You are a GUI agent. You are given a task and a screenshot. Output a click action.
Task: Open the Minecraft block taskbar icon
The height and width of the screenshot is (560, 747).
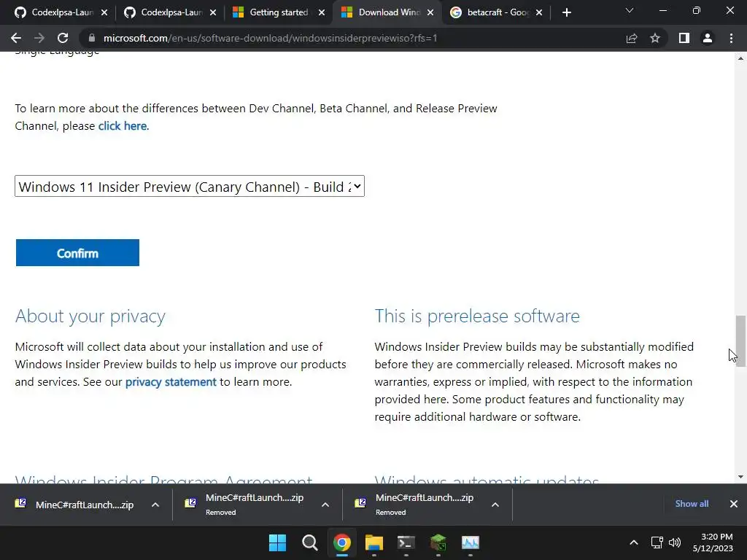point(438,542)
